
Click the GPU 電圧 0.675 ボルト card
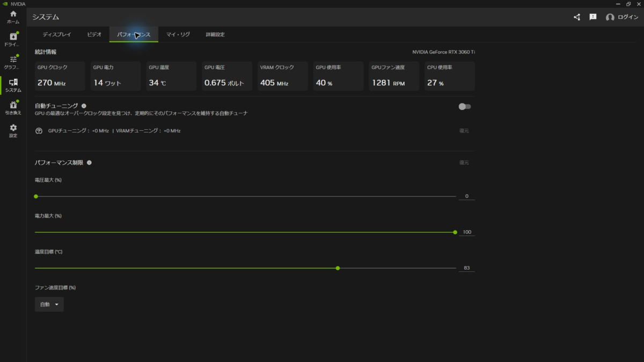click(x=227, y=76)
